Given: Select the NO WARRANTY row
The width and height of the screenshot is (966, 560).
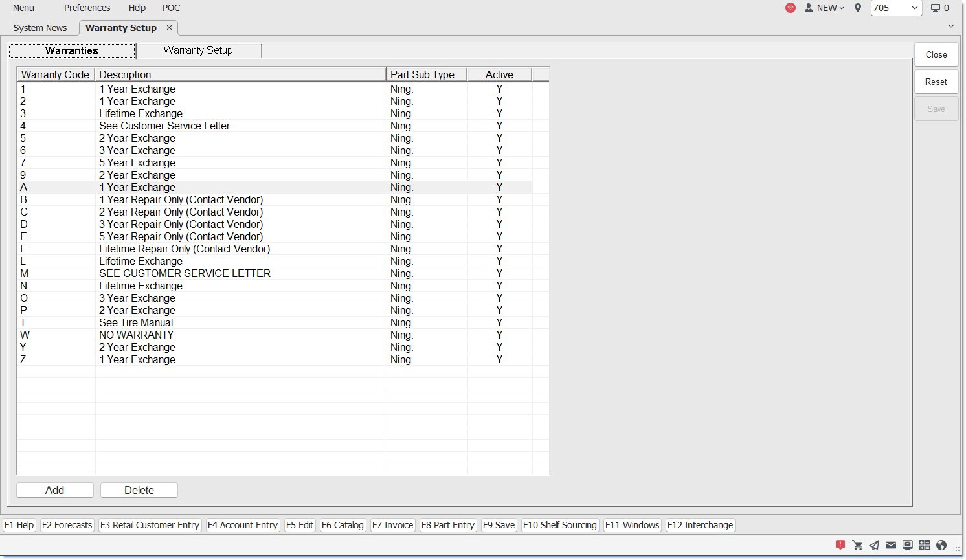Looking at the screenshot, I should coord(136,335).
